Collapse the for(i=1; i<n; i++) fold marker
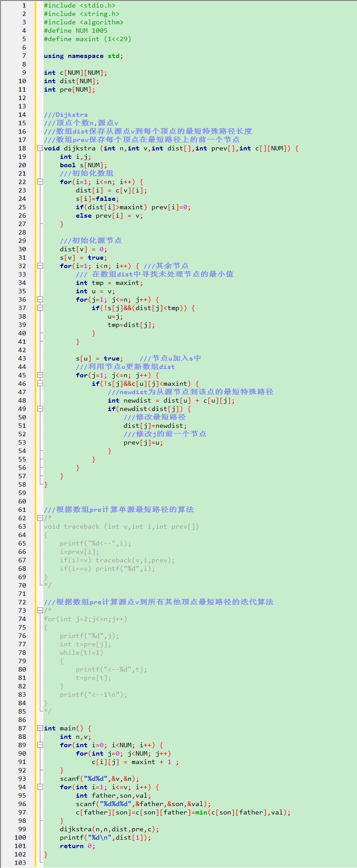This screenshot has width=357, height=868. point(40,266)
